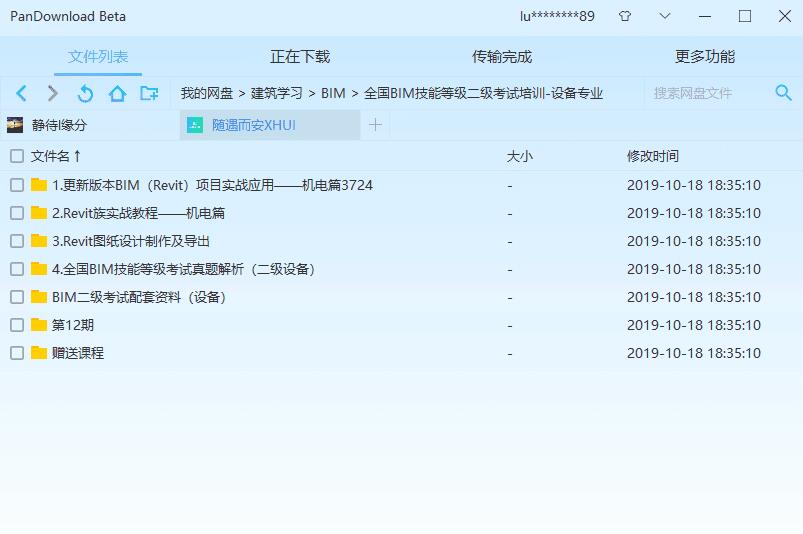Click 随遇而安XHUI account icon
Viewport: 803px width, 534px height.
(195, 125)
